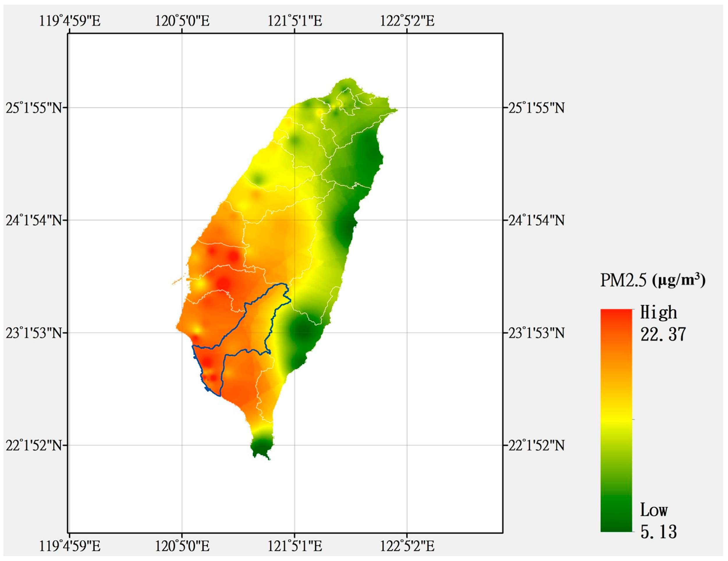Viewport: 728px width, 561px height.
Task: Click the PM2.5 legend title
Action: point(652,280)
